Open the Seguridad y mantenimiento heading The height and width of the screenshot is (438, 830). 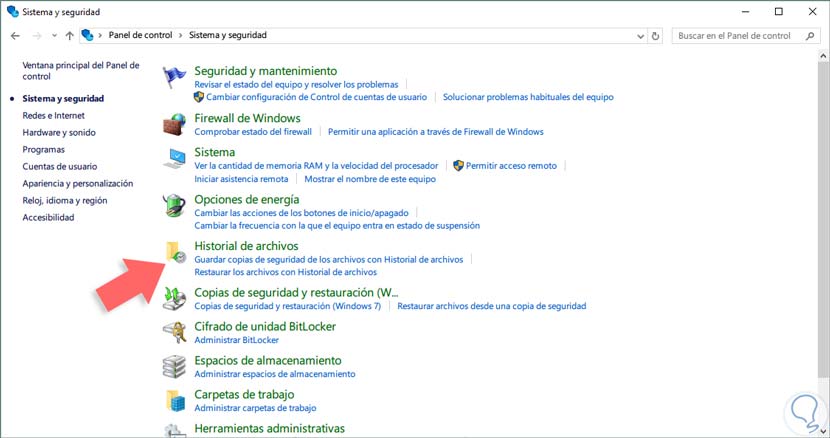(x=266, y=71)
